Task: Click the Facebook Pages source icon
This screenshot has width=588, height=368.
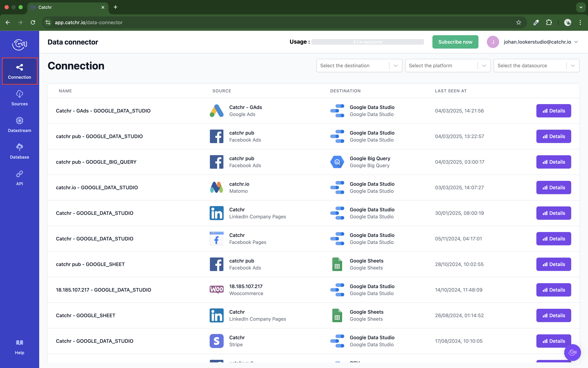Action: click(216, 238)
